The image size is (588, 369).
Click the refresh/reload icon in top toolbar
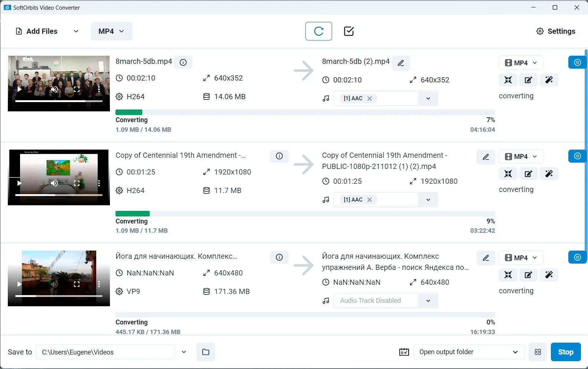[318, 31]
